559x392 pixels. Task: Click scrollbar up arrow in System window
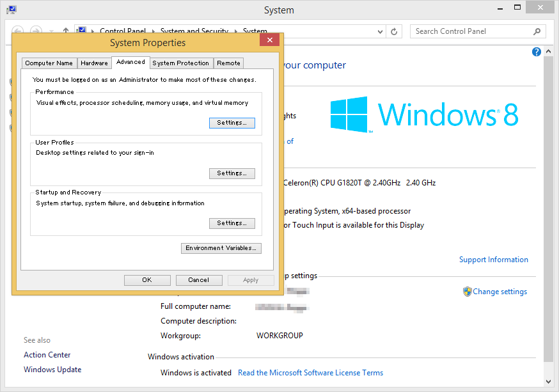(x=548, y=51)
